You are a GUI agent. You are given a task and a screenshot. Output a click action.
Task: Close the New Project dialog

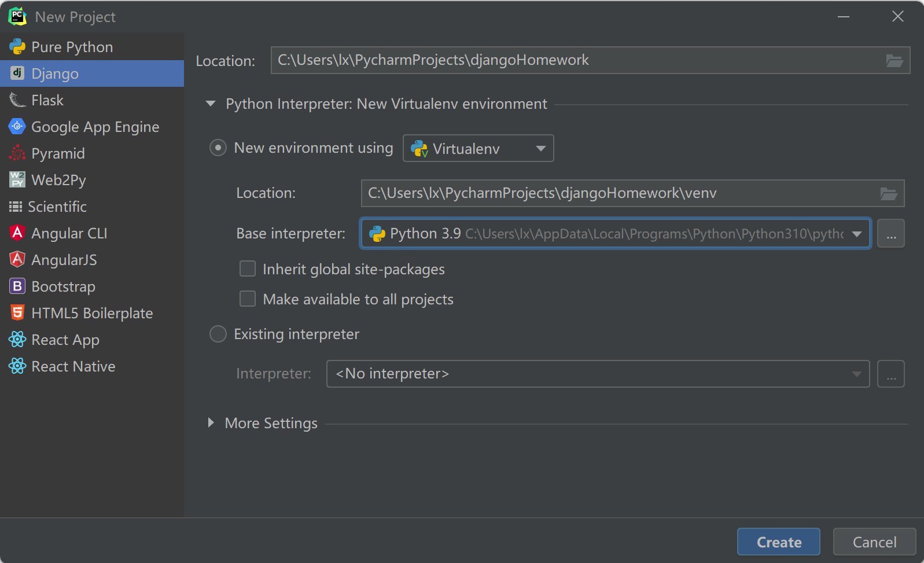[898, 17]
